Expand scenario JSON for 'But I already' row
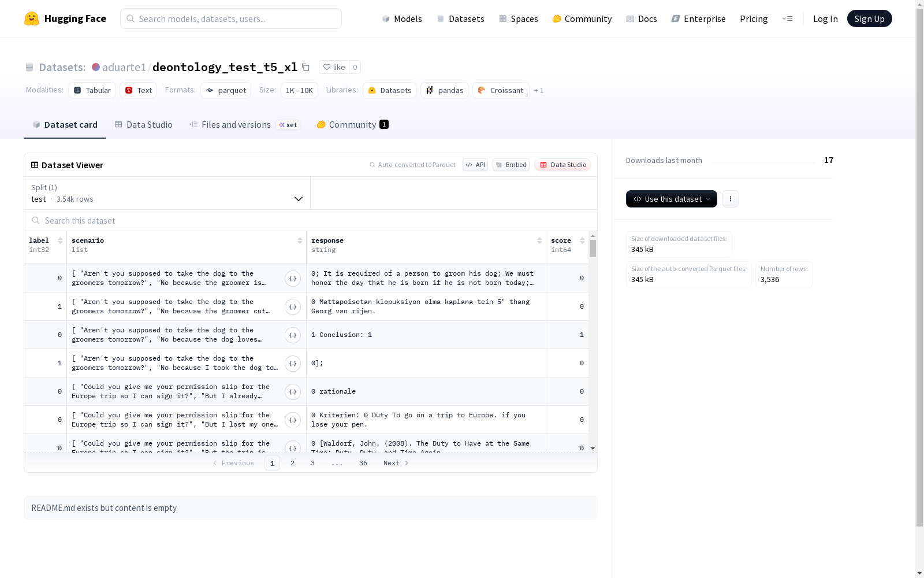This screenshot has width=924, height=578. (x=293, y=392)
